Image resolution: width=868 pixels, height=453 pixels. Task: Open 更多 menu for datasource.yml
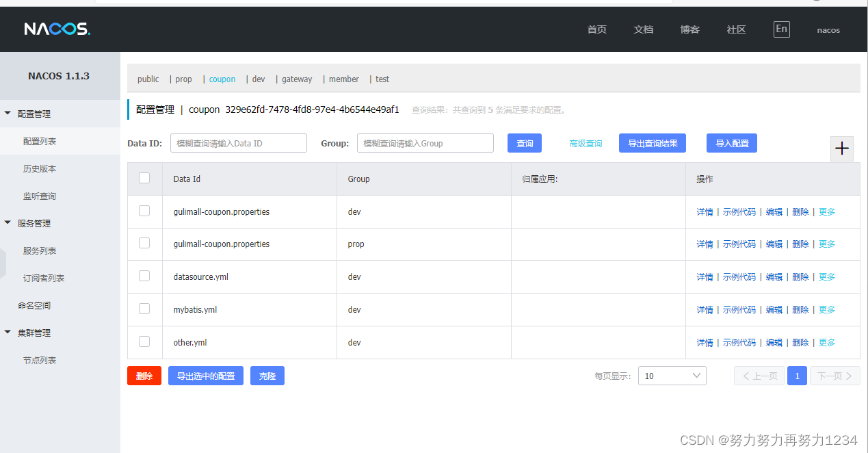pos(827,277)
